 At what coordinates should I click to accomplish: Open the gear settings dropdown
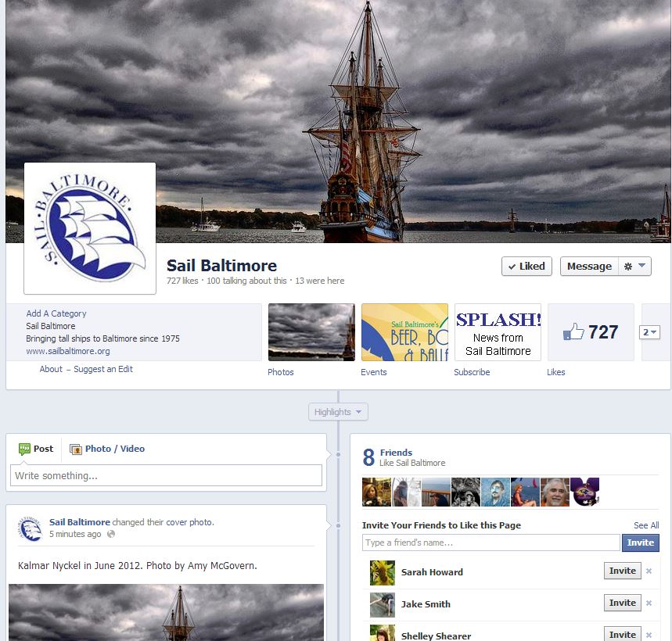pos(634,267)
